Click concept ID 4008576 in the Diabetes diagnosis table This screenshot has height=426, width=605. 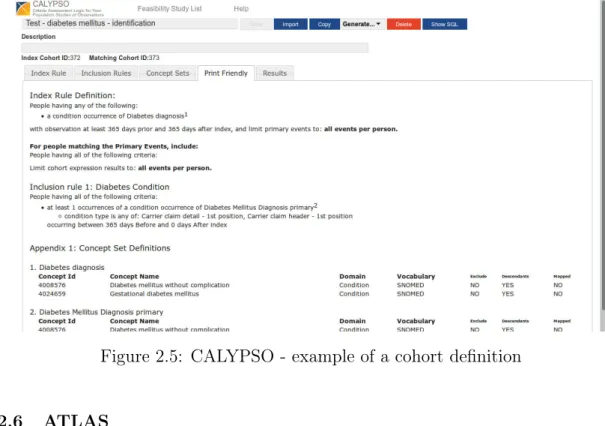(x=52, y=285)
